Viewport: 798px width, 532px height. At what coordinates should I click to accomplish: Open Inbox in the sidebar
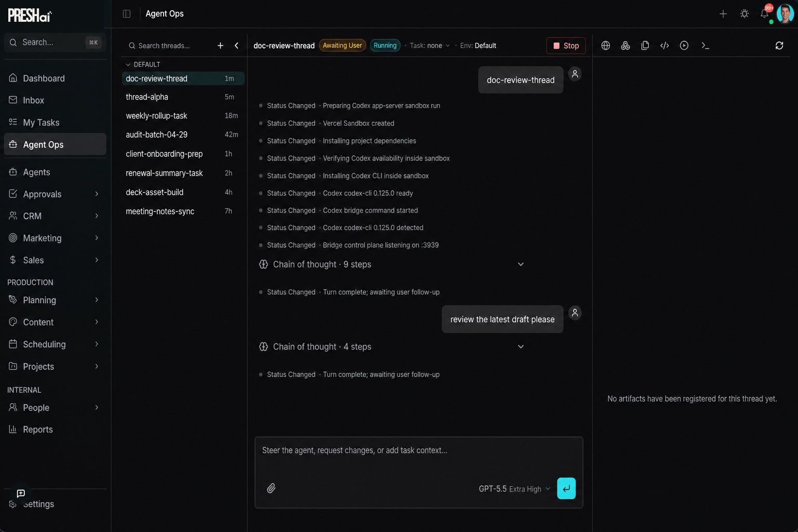(x=33, y=100)
